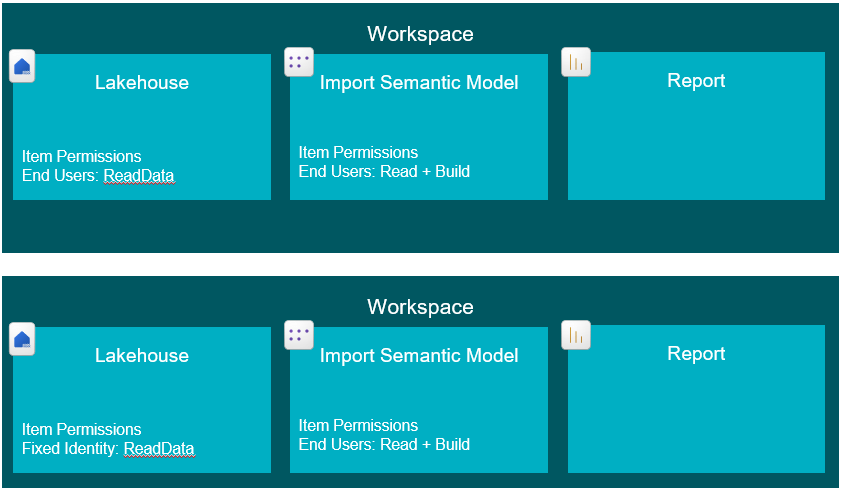
Task: Click the 'Lakehouse' heading in the top workspace
Action: coord(141,83)
